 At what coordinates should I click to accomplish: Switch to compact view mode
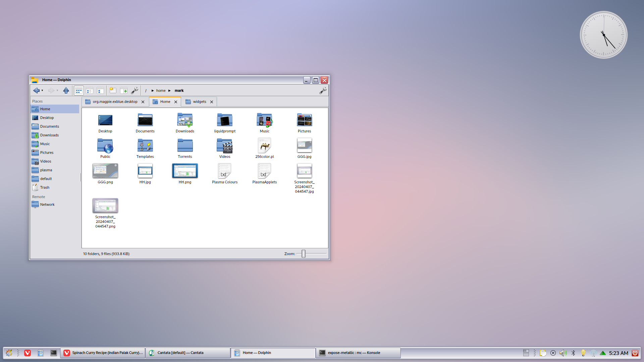(90, 90)
